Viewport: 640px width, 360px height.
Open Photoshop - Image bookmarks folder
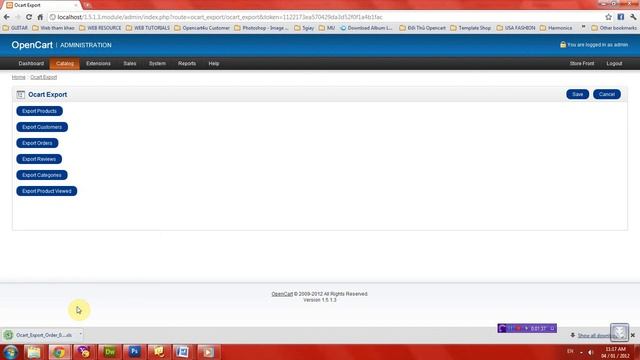tap(262, 28)
